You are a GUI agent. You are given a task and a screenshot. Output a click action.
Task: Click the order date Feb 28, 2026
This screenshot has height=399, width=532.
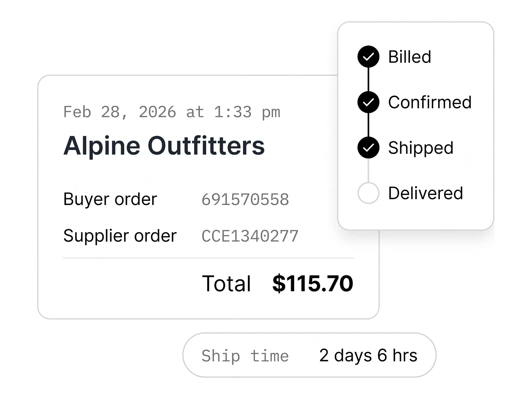[x=119, y=112]
